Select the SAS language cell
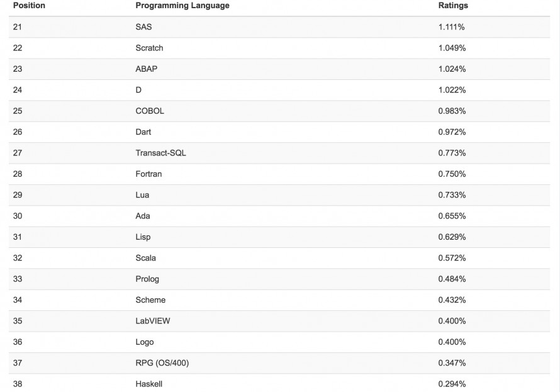The height and width of the screenshot is (392, 560). (x=143, y=27)
